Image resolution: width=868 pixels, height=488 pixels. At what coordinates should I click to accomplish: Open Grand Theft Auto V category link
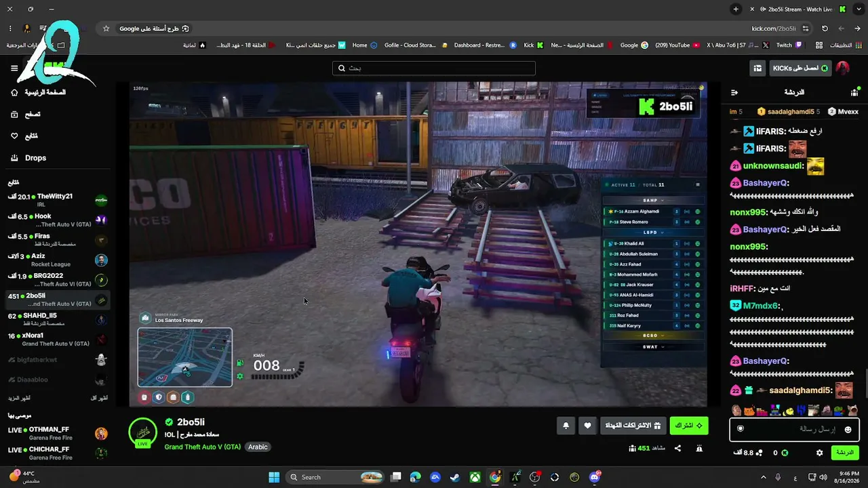pos(202,447)
